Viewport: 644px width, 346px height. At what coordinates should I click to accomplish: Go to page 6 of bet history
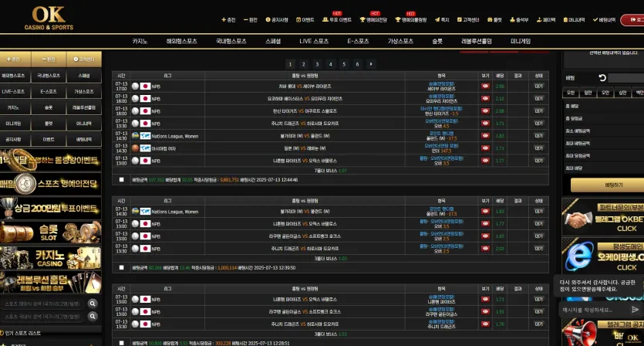pyautogui.click(x=357, y=64)
